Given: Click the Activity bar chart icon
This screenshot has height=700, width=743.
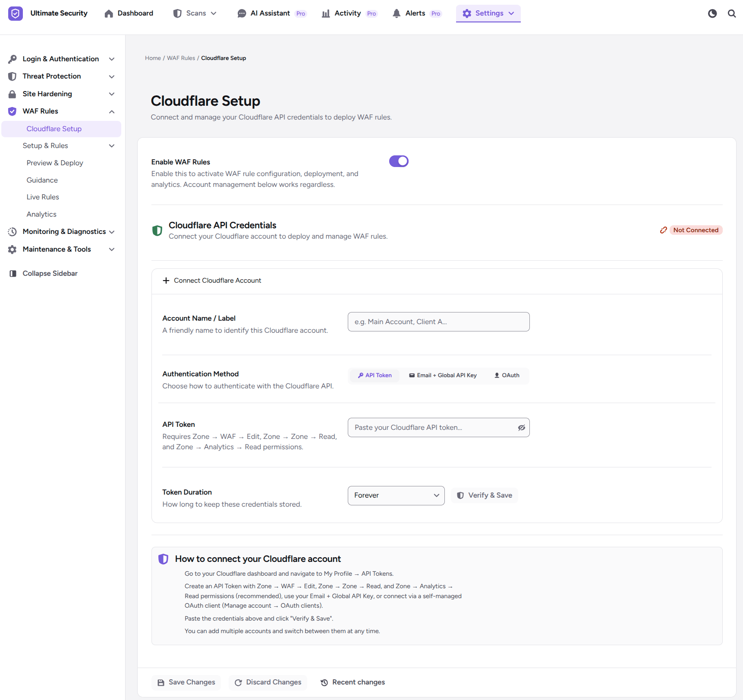Looking at the screenshot, I should coord(326,13).
